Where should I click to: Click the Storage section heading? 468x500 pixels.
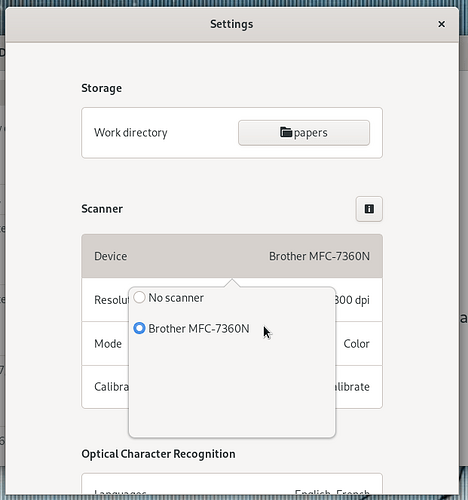[x=102, y=88]
